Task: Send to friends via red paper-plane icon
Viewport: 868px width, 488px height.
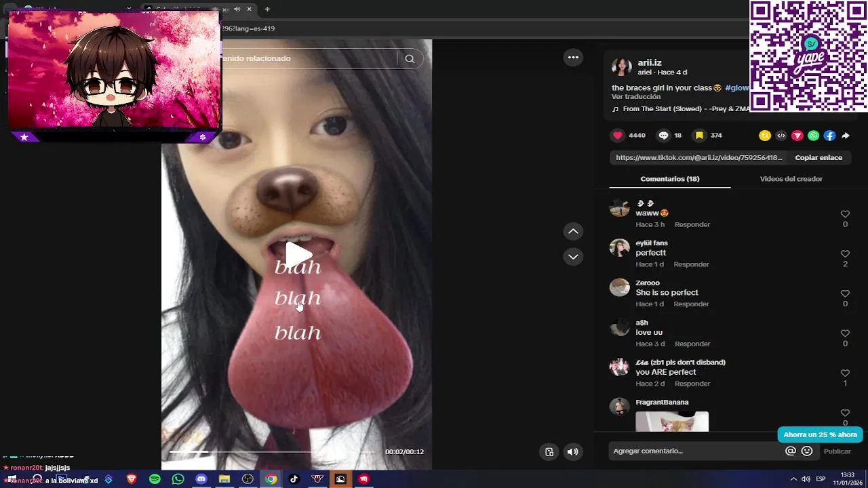Action: click(x=797, y=136)
